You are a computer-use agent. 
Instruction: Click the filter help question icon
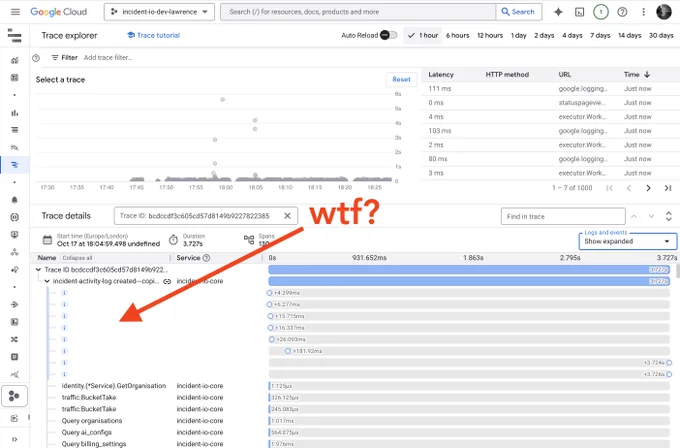36,58
